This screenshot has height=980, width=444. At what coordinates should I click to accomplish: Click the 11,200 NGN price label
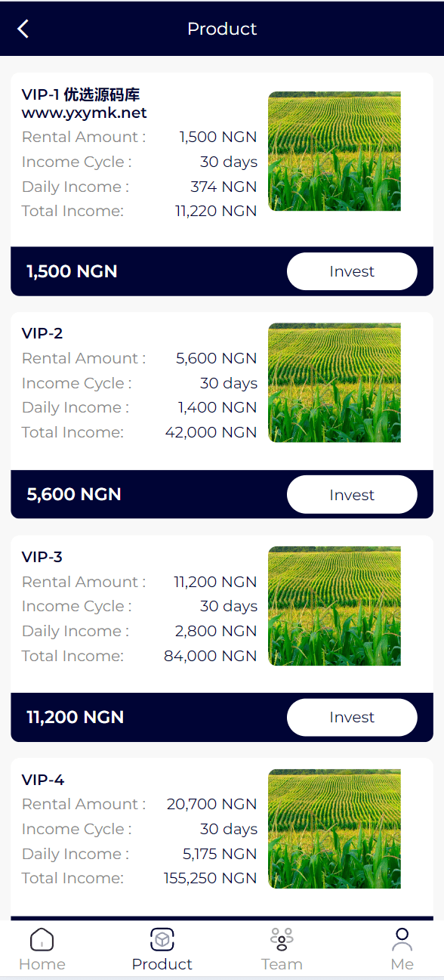point(76,717)
